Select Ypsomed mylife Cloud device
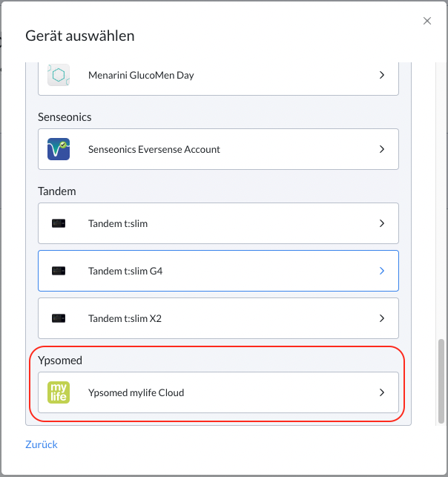This screenshot has height=477, width=448. 218,392
